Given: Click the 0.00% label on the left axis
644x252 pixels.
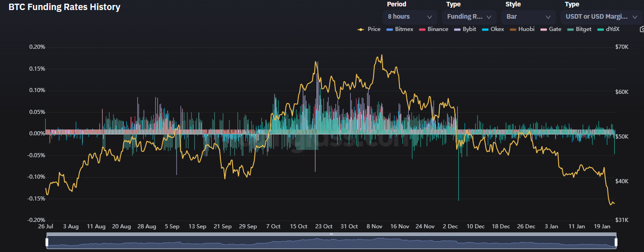Looking at the screenshot, I should (x=37, y=134).
